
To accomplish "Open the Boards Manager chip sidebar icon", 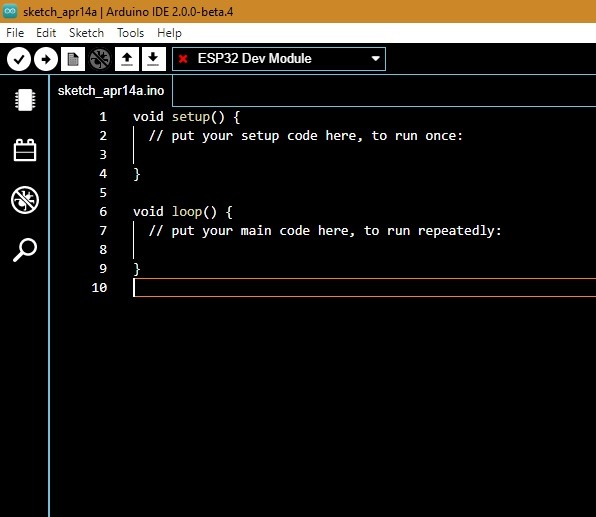I will 25,100.
